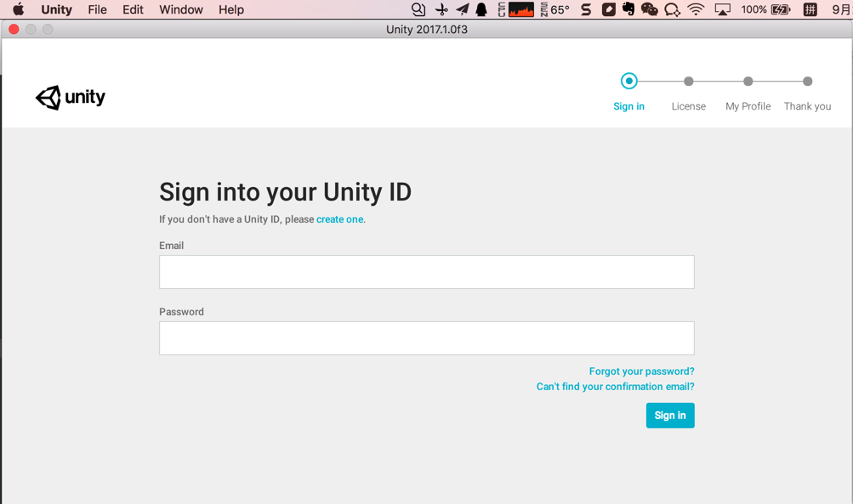Open the Wi-Fi status menu

click(x=696, y=9)
